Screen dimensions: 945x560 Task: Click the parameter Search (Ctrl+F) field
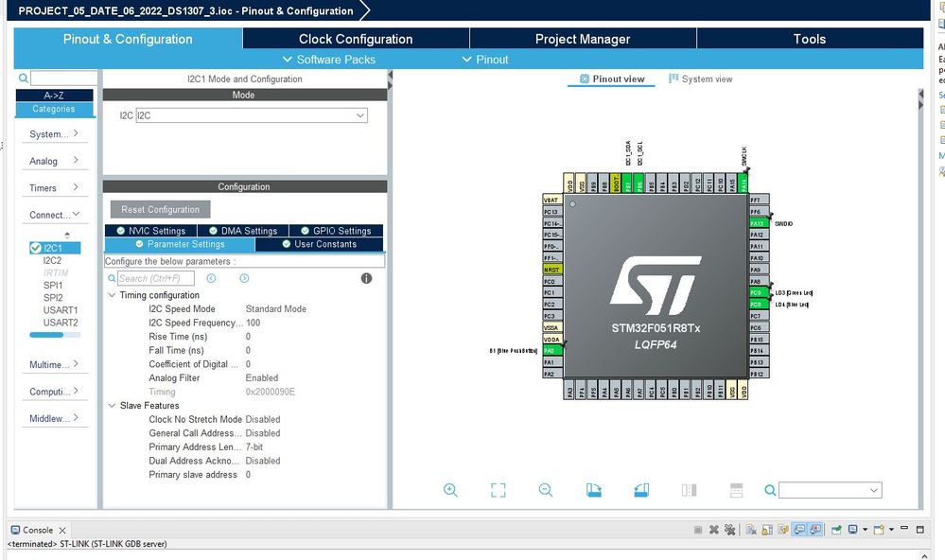pos(156,278)
